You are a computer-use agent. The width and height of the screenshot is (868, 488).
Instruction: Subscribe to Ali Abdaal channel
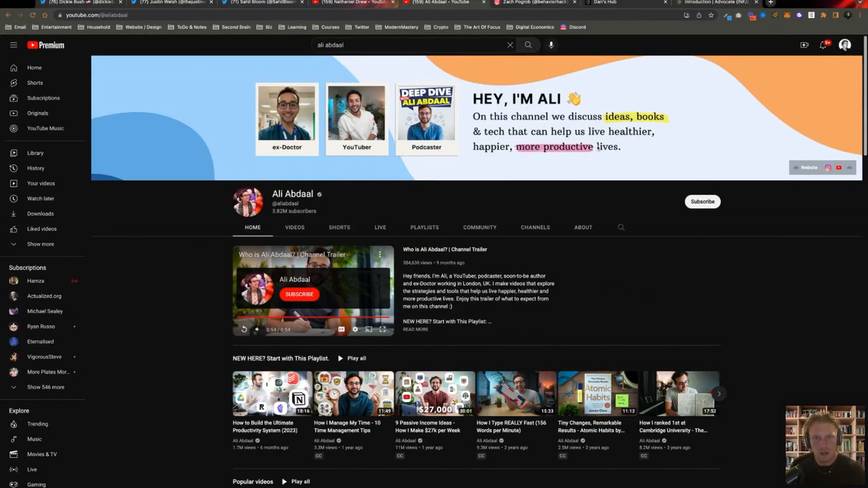tap(702, 201)
